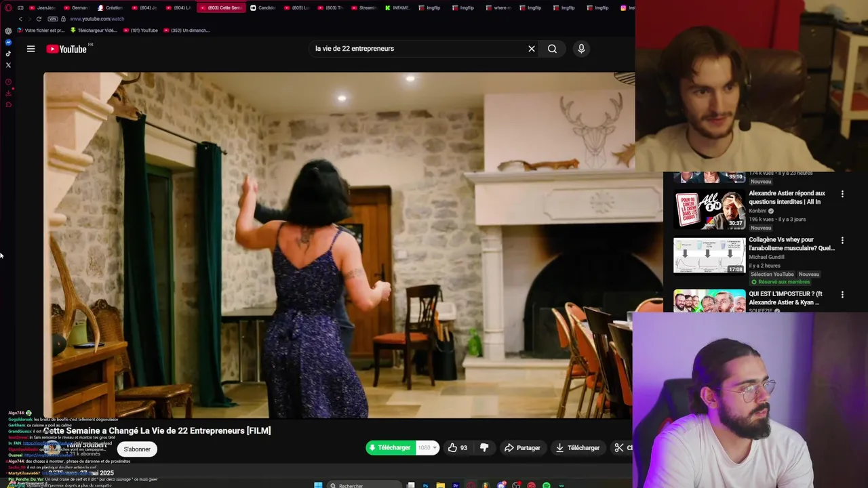
Task: Dislike the video with thumbs-down
Action: tap(484, 447)
